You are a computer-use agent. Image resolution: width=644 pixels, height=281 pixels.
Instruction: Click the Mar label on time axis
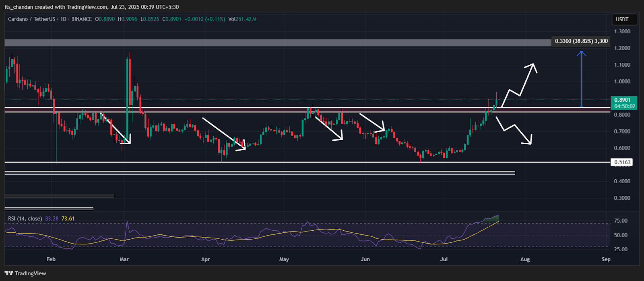(x=124, y=259)
